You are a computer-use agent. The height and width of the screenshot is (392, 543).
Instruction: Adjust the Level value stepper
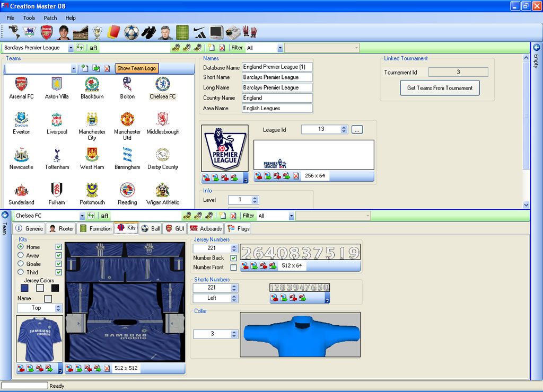(255, 200)
